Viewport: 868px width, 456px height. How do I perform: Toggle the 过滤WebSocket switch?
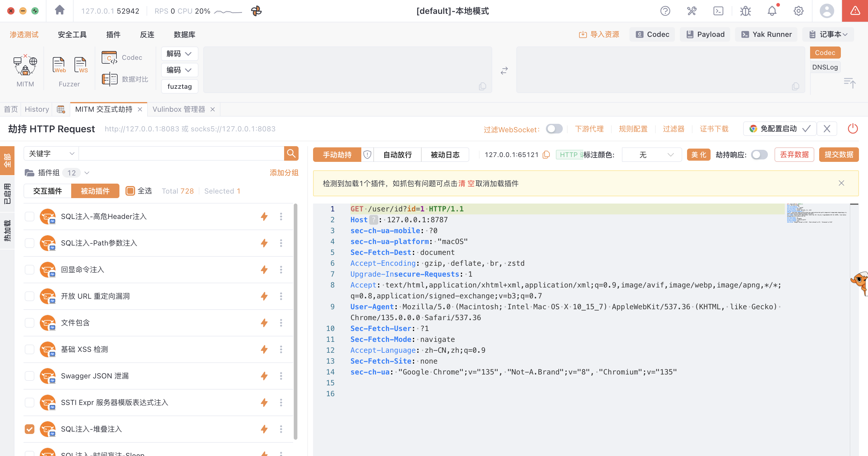[554, 129]
